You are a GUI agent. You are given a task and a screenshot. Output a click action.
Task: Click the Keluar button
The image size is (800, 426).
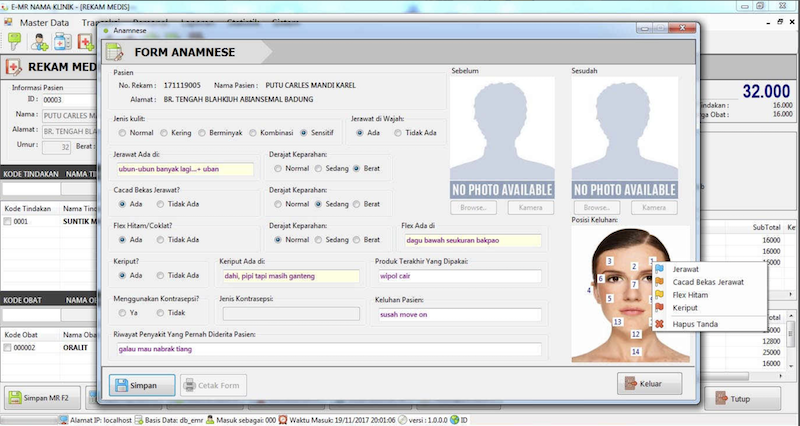650,384
